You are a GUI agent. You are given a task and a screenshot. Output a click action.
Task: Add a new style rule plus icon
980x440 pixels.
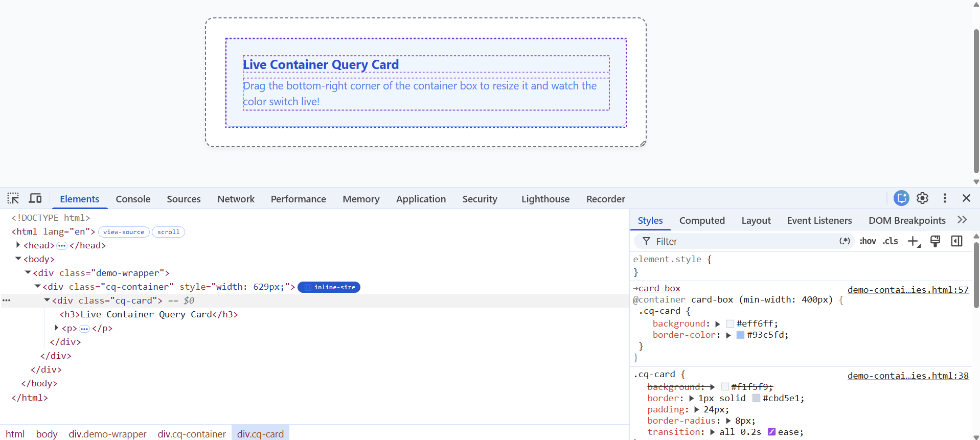(914, 241)
